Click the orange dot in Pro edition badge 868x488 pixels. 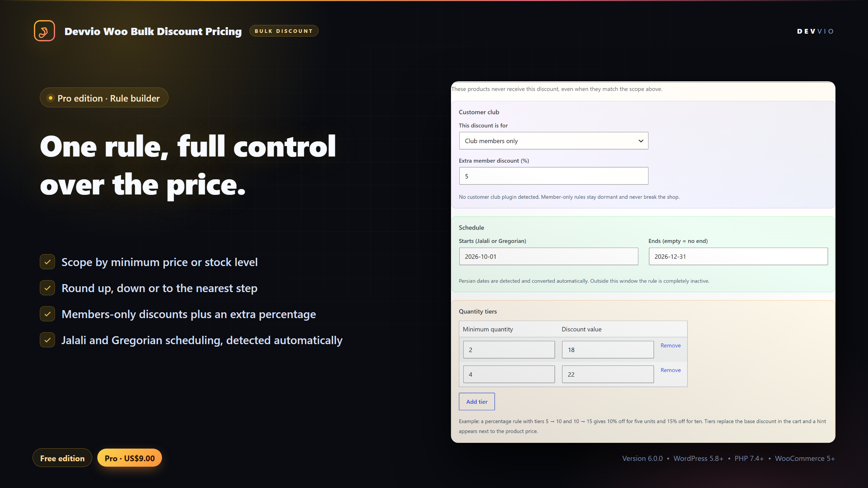coord(51,98)
